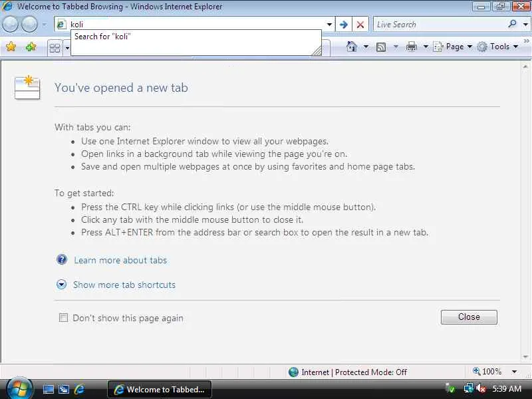532x399 pixels.
Task: Show more toolbar commands chevron
Action: click(x=527, y=41)
